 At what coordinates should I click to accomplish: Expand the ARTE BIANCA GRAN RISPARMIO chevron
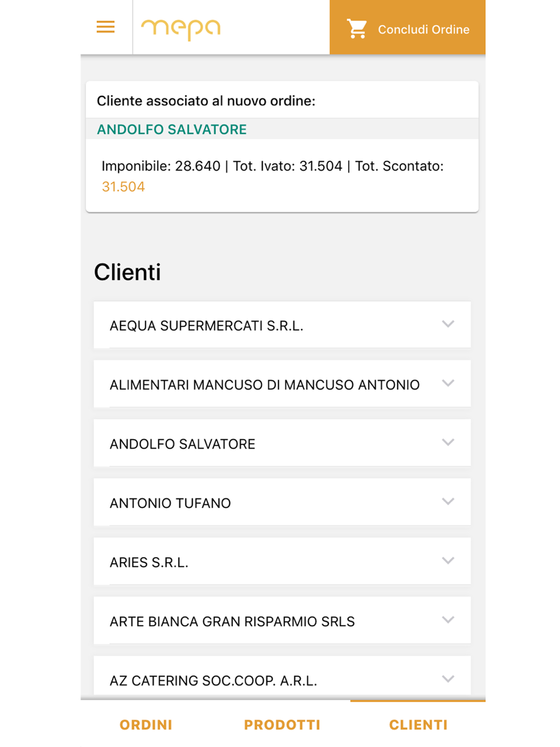coord(448,619)
